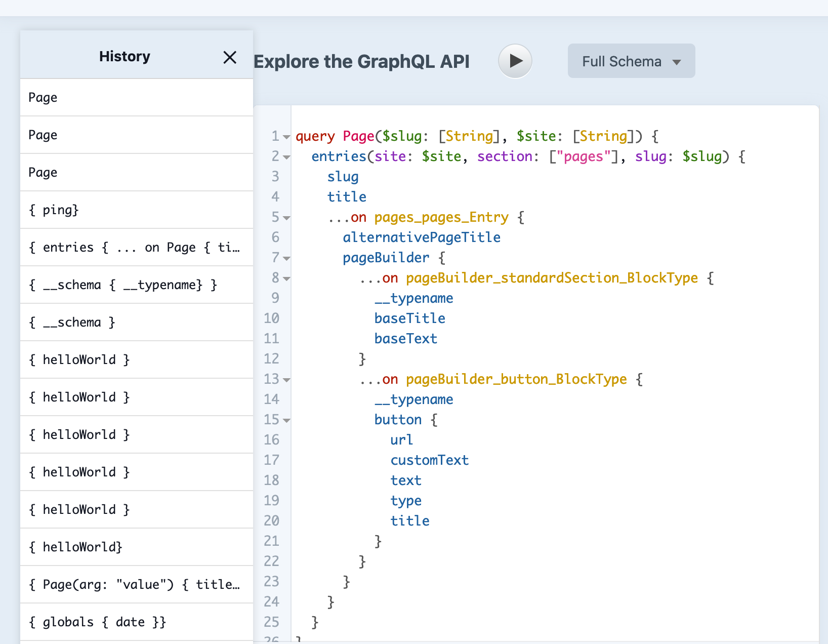Place cursor on customText field
This screenshot has width=828, height=644.
[430, 460]
